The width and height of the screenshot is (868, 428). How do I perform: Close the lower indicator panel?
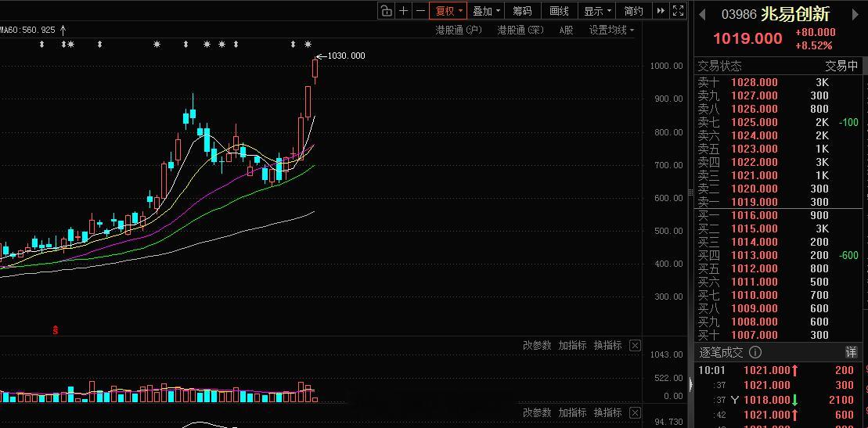pyautogui.click(x=635, y=412)
